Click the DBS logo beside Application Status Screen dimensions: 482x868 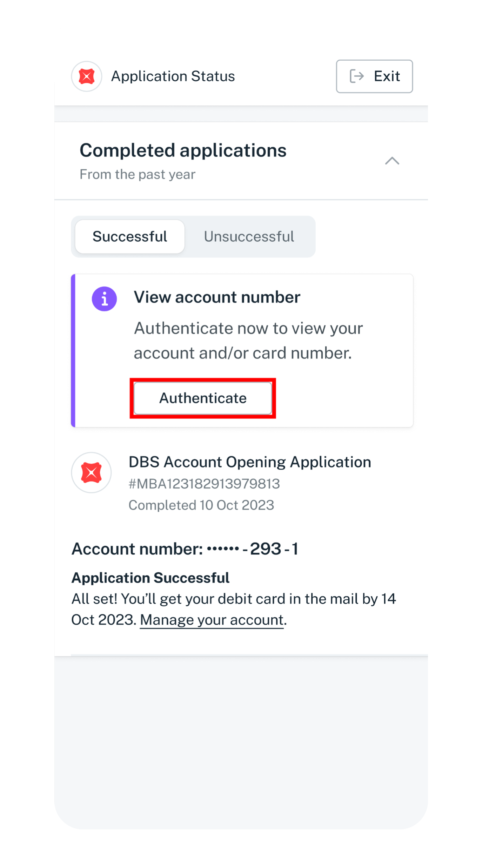point(87,76)
